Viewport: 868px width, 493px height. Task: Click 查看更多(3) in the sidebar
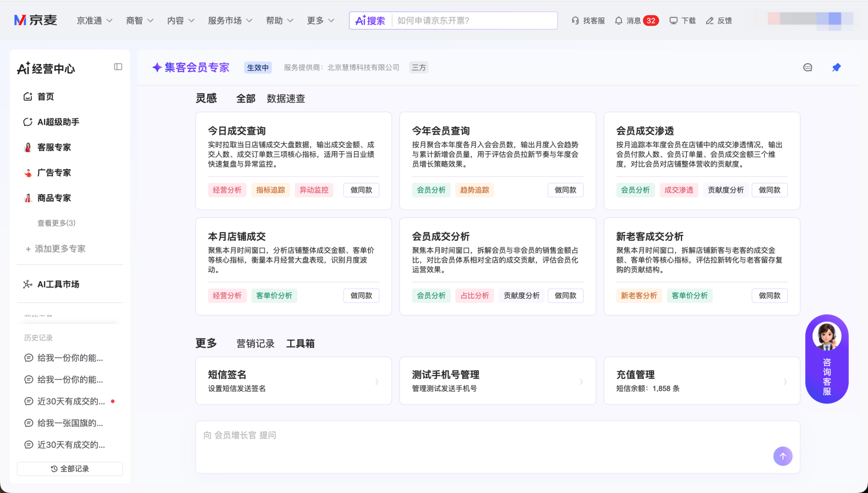[56, 223]
